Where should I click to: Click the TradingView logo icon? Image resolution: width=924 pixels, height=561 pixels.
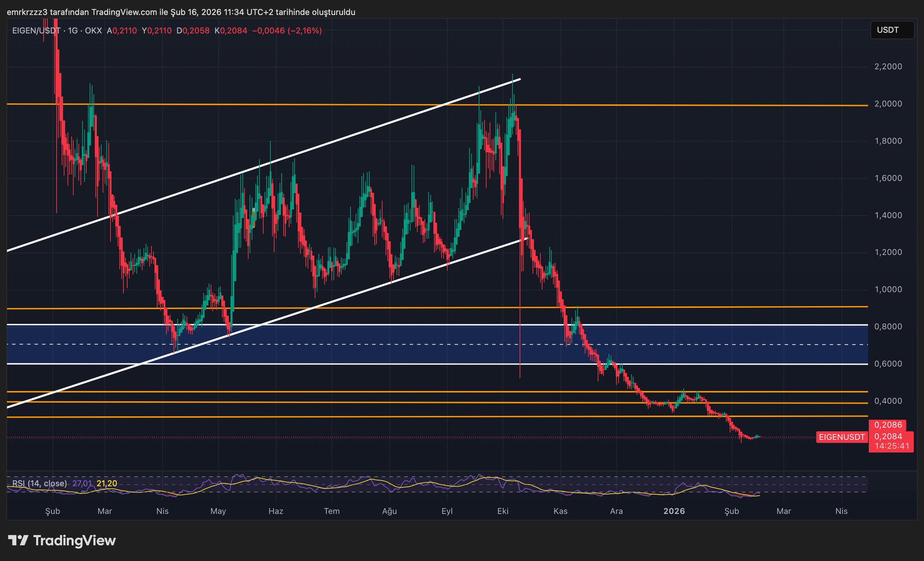pos(18,540)
